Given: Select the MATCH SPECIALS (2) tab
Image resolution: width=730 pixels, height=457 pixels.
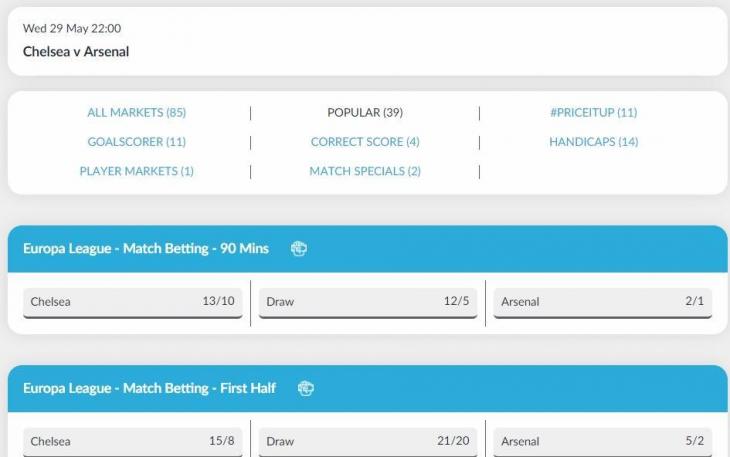Looking at the screenshot, I should [x=365, y=171].
